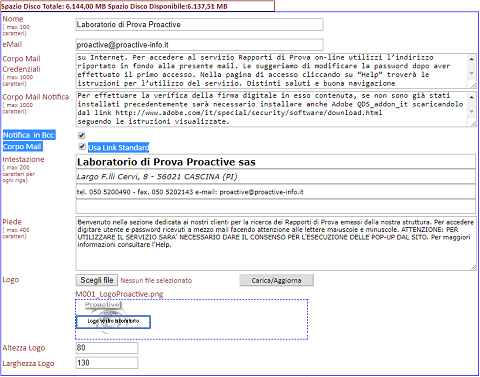Focus the eMail address field
480x377 pixels.
pos(199,45)
